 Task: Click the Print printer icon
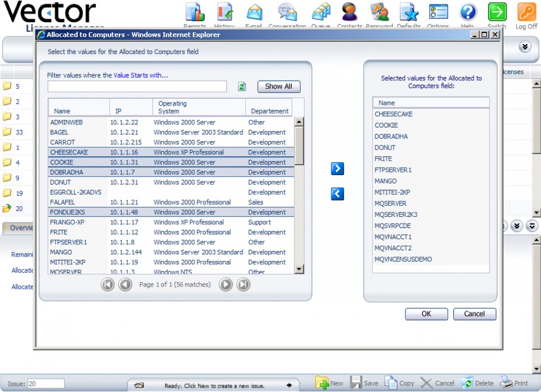(506, 383)
